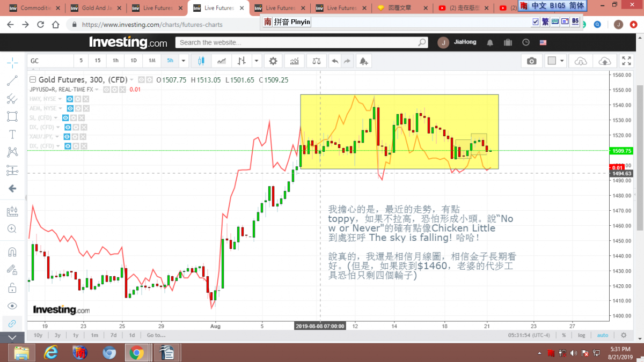Switch to candlestick chart style
Viewport: 644px width, 362px height.
point(201,61)
